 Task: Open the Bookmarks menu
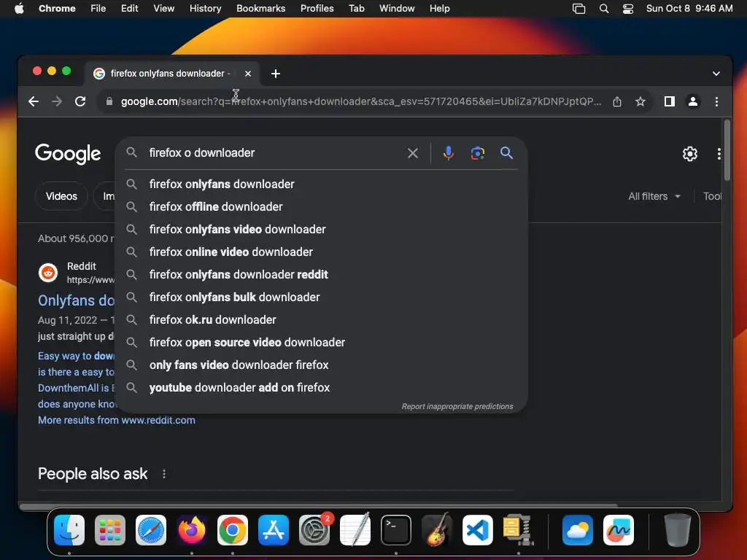260,9
